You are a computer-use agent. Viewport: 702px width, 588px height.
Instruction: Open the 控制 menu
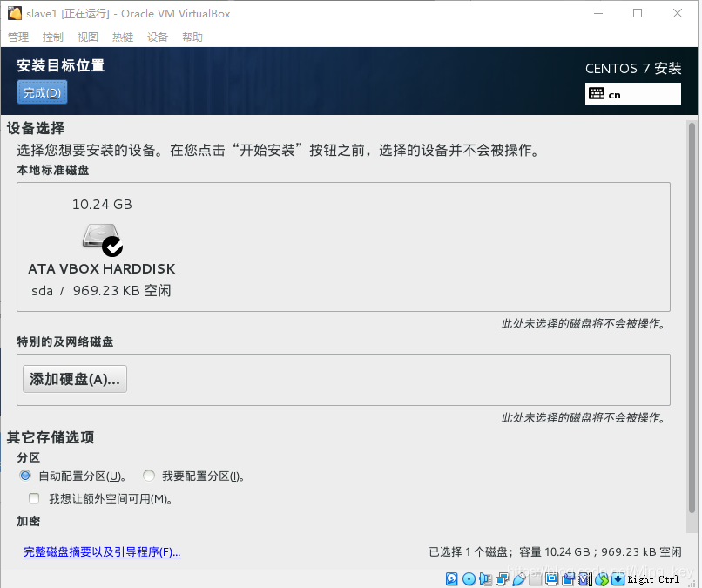53,37
